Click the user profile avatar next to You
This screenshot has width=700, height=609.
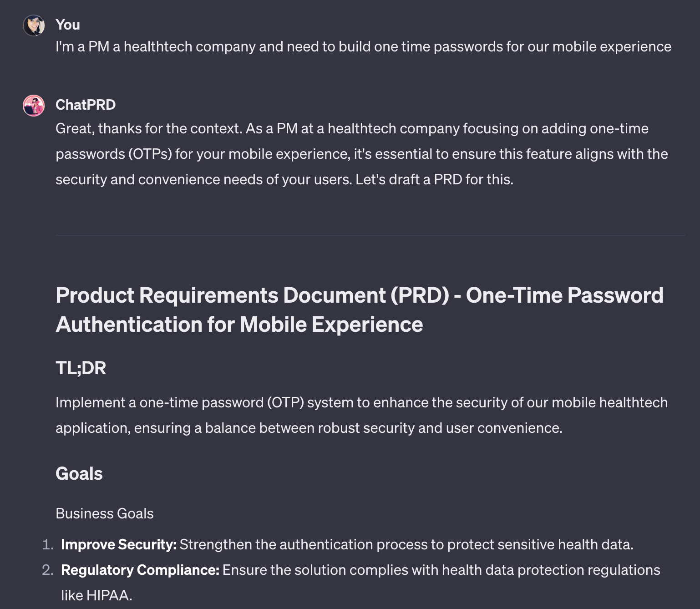point(34,25)
